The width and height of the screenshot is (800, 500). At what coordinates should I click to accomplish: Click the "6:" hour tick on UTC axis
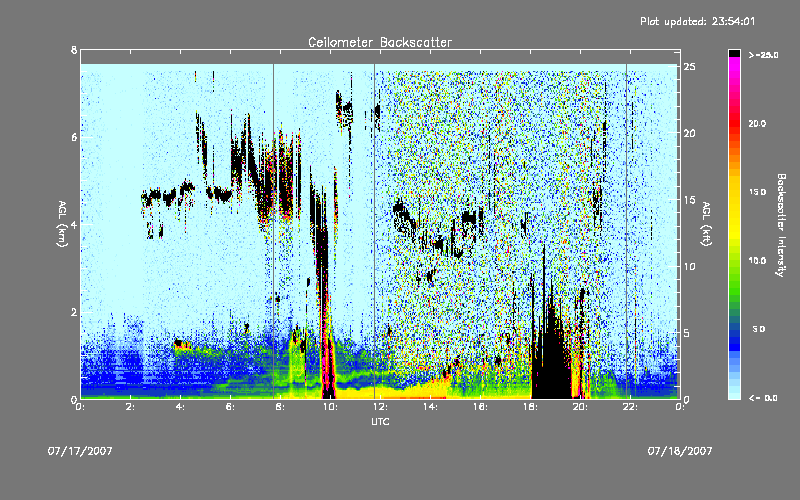[x=231, y=407]
